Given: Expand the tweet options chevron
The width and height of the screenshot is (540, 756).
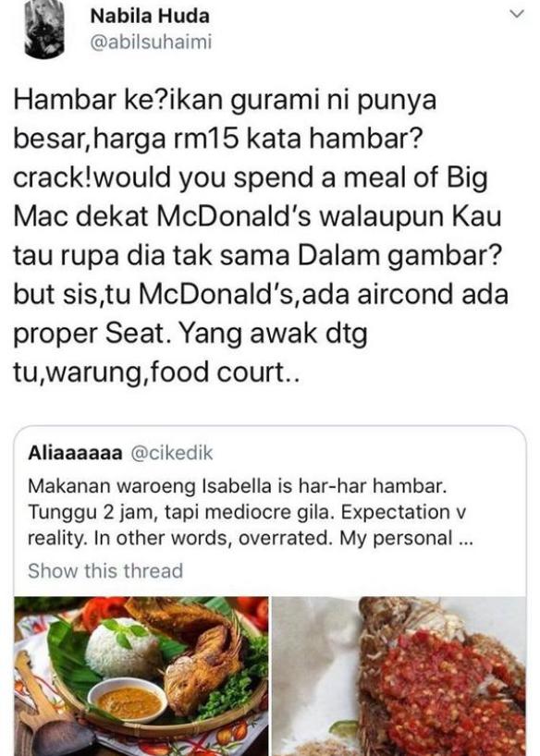Looking at the screenshot, I should click(516, 15).
